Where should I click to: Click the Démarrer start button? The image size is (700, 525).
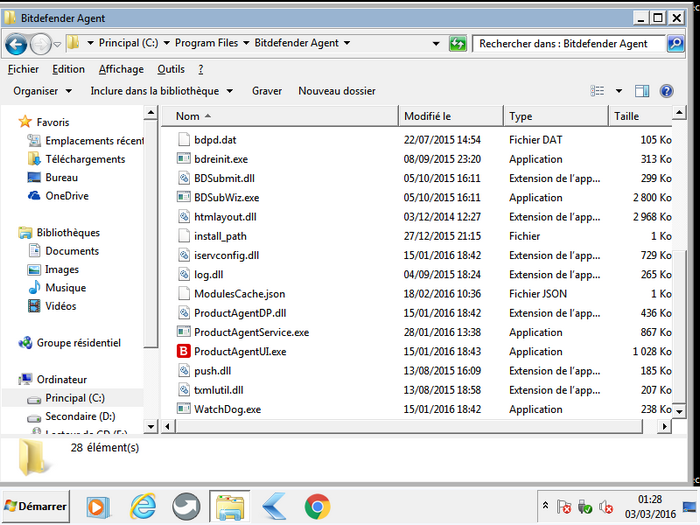coord(36,506)
